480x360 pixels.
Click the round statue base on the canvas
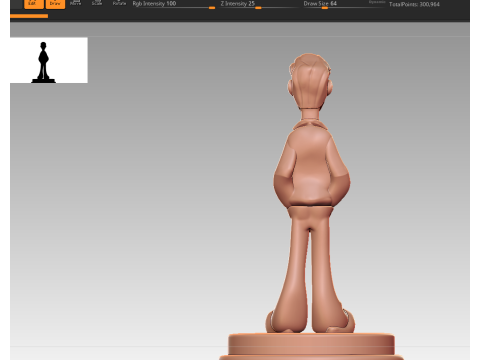311,347
